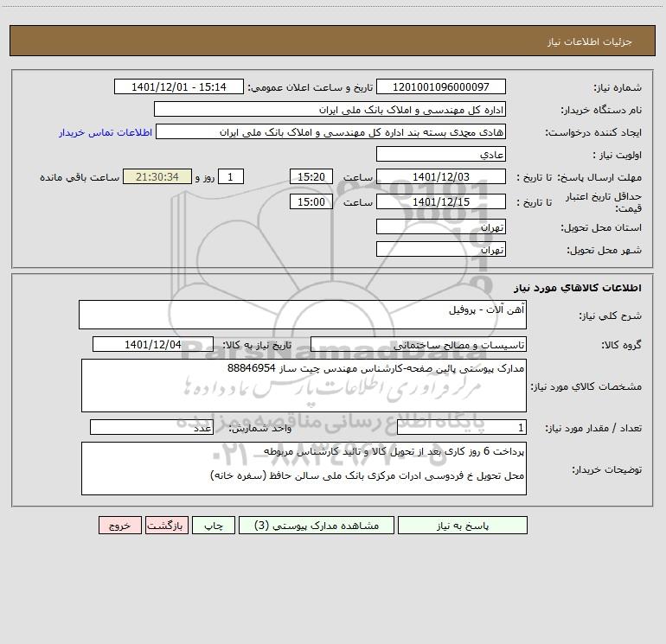Click the ساعت باقی مانده label

80,177
